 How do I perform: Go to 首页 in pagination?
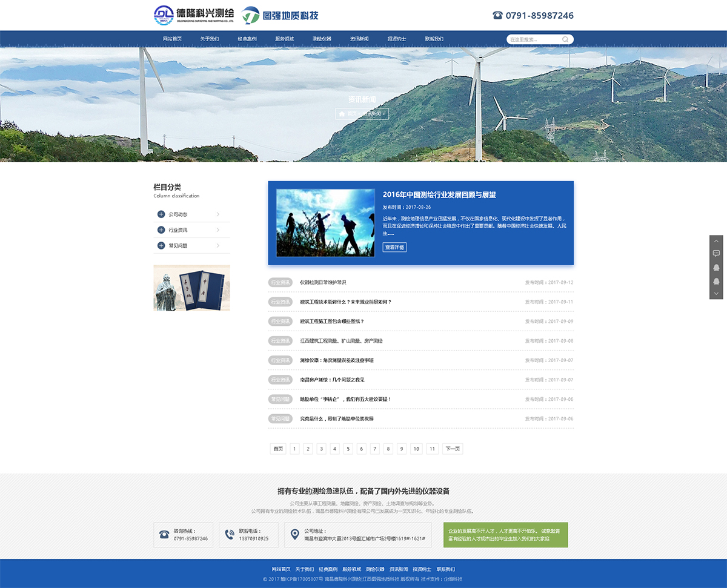tap(278, 449)
